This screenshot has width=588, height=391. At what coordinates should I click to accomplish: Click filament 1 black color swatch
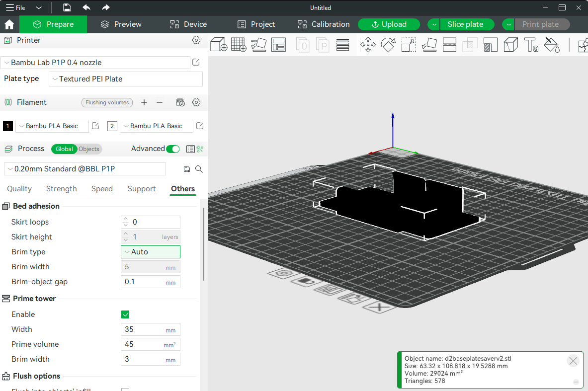click(8, 126)
